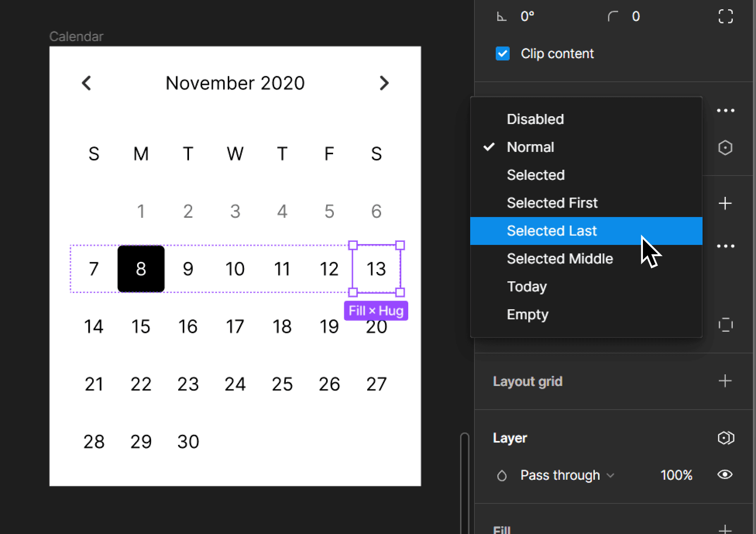Click the selected day 8 cell
756x534 pixels.
coord(141,269)
